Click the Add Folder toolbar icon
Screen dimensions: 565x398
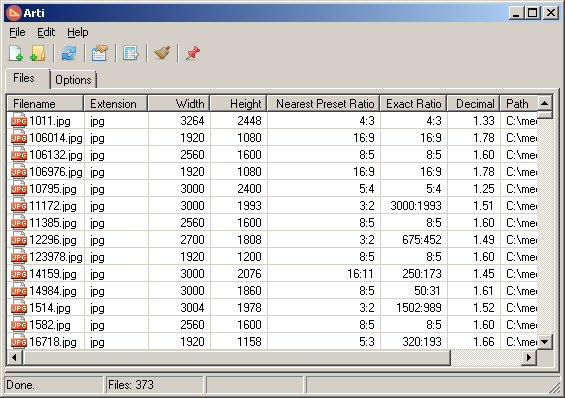tap(37, 53)
